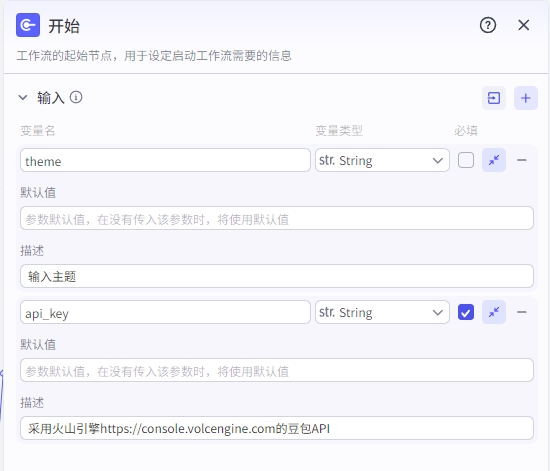This screenshot has height=471, width=550.
Task: Edit the api_key variable name field
Action: 165,312
